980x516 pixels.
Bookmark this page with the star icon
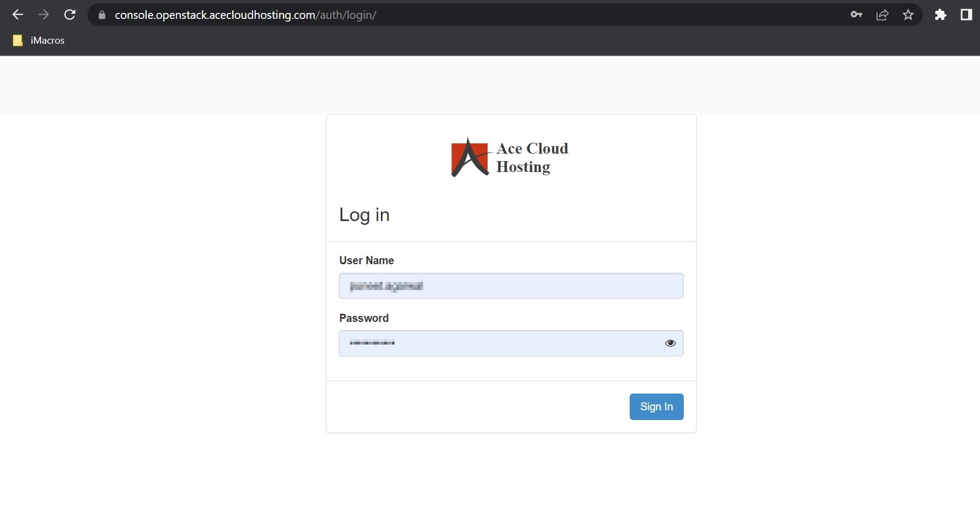point(908,15)
